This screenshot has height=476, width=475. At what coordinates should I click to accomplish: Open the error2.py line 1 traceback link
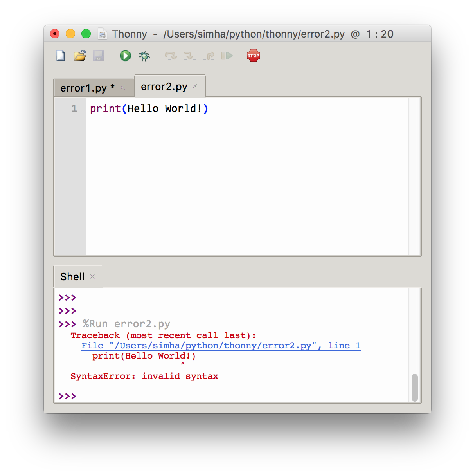pos(221,346)
